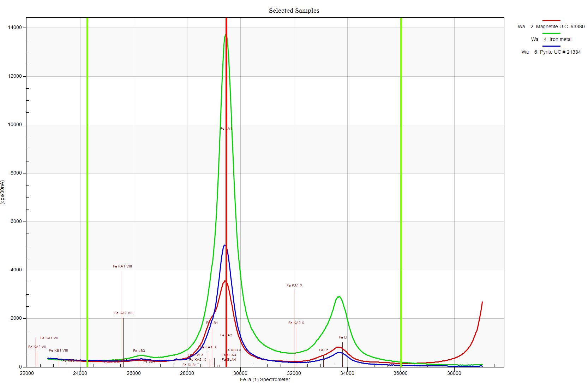588x383 pixels.
Task: Click the Fe KB1 VIII marker label
Action: pyautogui.click(x=59, y=350)
